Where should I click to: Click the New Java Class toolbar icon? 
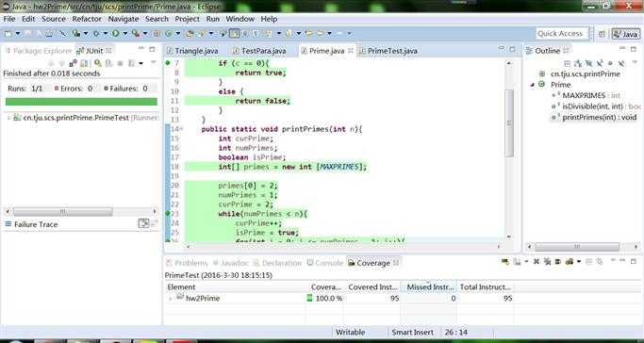click(x=168, y=33)
